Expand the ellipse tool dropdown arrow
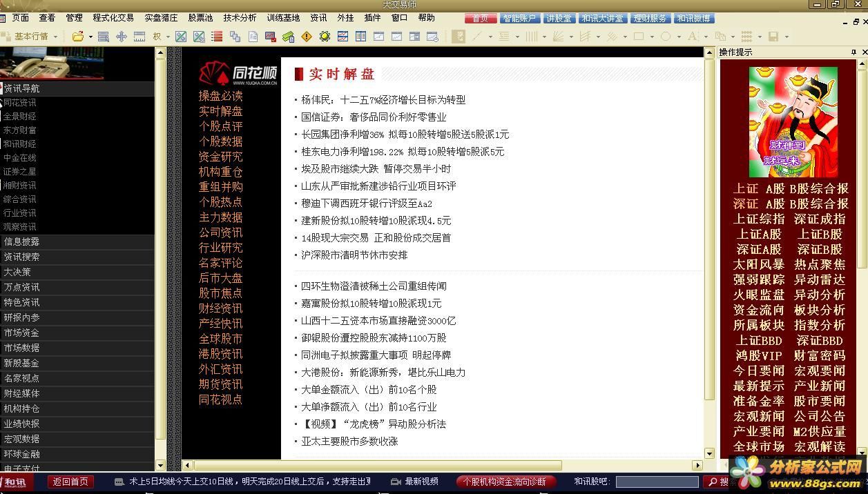 (x=679, y=37)
